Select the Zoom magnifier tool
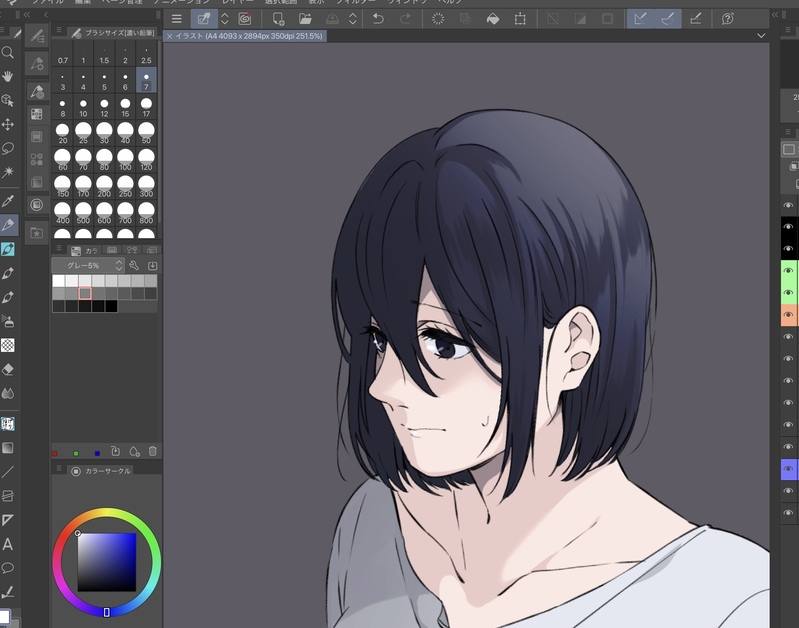 pos(8,52)
